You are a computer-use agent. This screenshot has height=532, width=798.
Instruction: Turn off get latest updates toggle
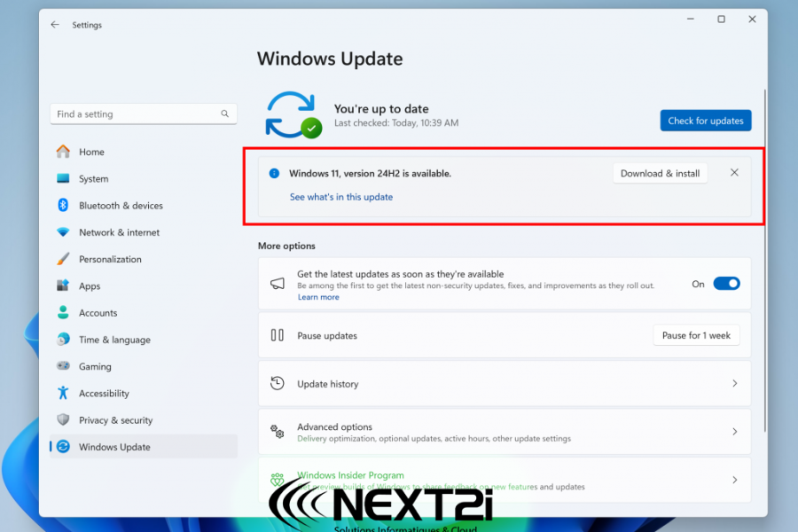coord(726,284)
